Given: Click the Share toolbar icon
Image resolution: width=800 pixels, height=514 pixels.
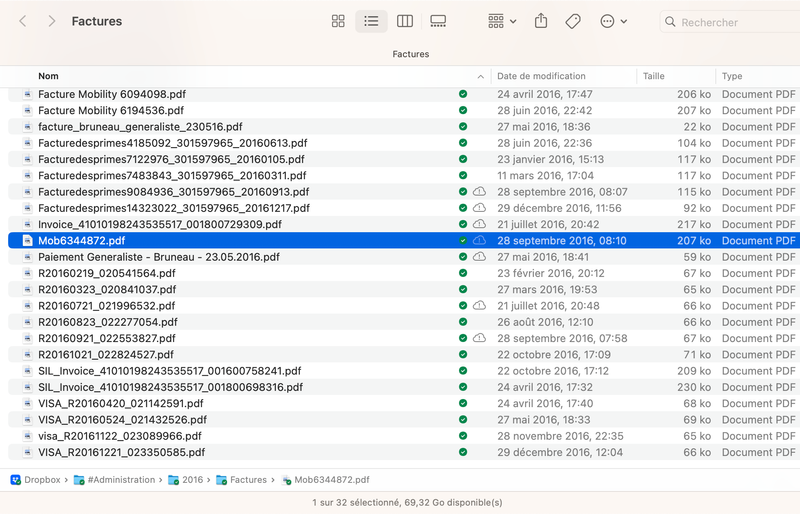Looking at the screenshot, I should 541,21.
